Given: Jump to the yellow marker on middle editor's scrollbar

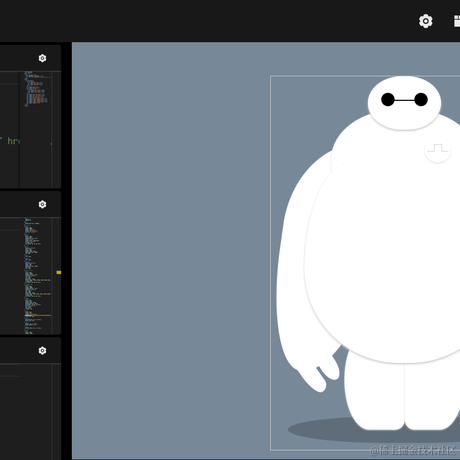Looking at the screenshot, I should (x=59, y=272).
